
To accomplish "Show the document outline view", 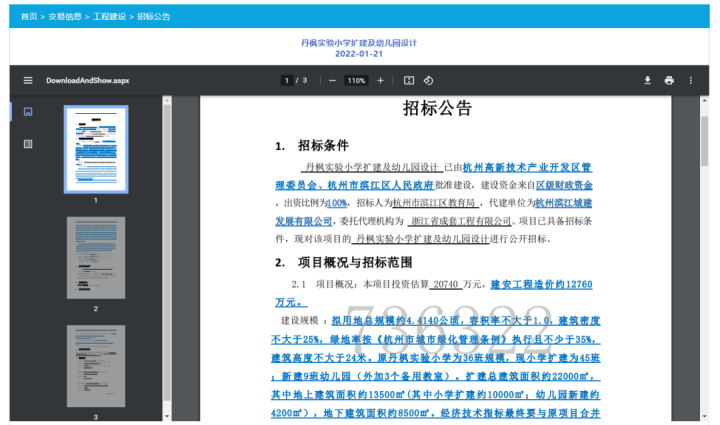I will (x=28, y=144).
